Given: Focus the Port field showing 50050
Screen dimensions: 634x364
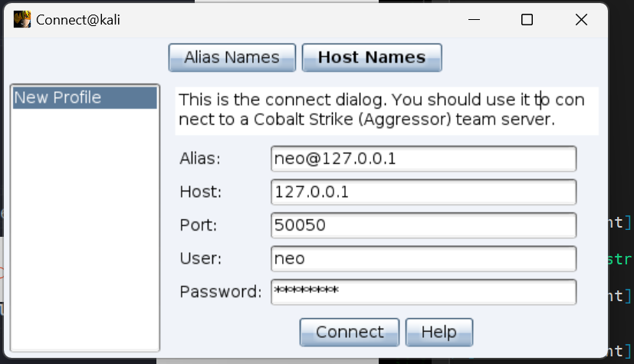Looking at the screenshot, I should [x=422, y=225].
